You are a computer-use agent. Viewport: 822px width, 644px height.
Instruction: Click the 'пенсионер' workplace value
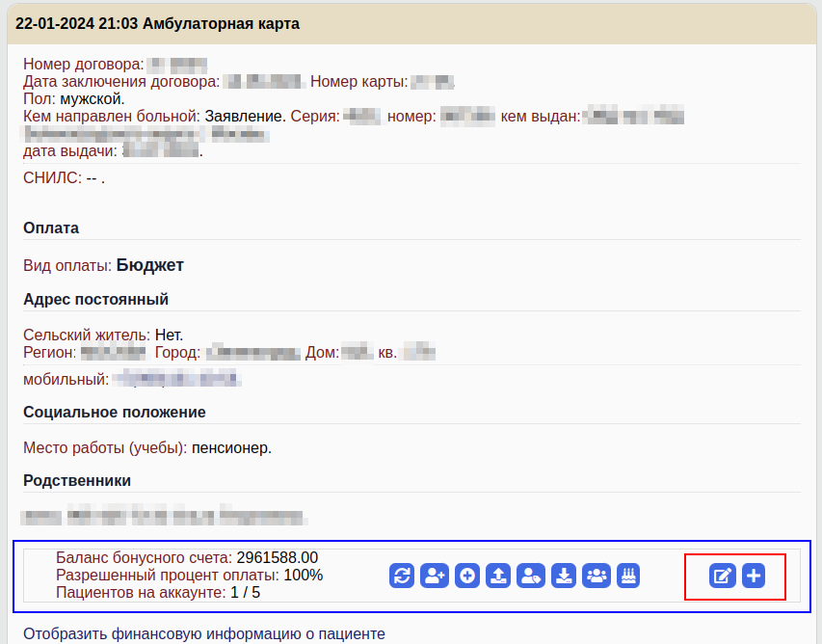coord(230,448)
